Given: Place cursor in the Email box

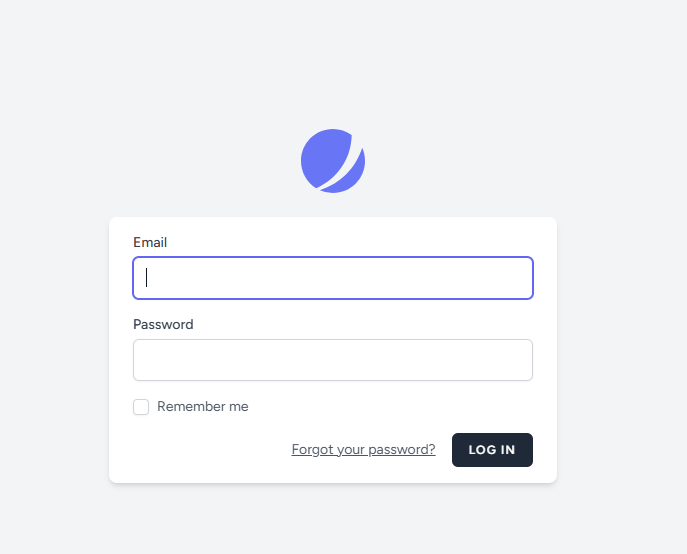Looking at the screenshot, I should (333, 278).
